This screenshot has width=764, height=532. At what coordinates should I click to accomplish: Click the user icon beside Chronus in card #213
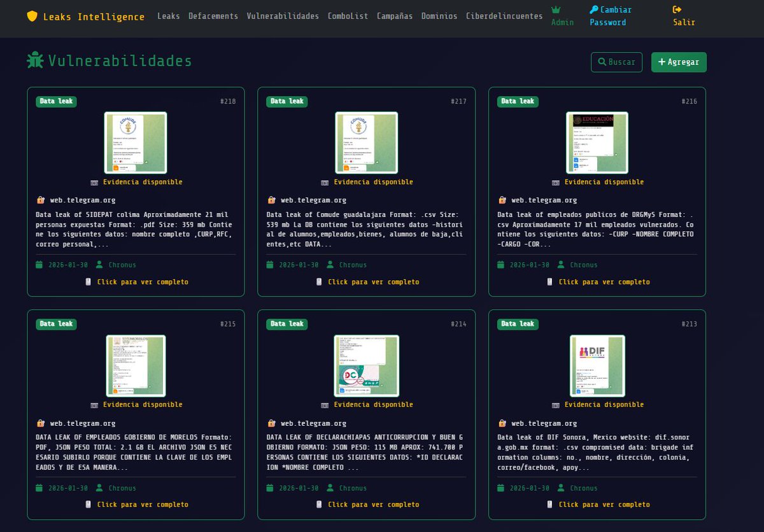(x=561, y=488)
